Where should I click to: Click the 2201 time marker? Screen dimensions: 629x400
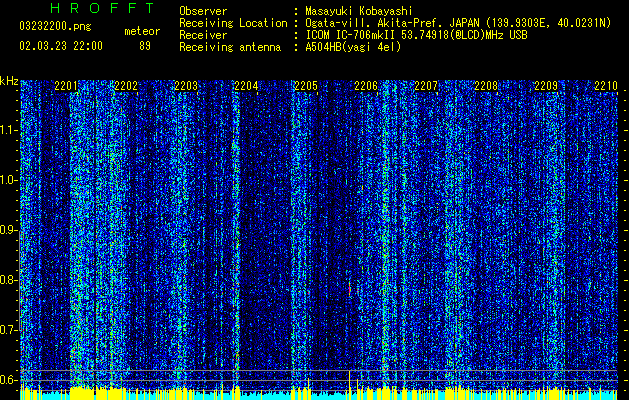coord(66,86)
